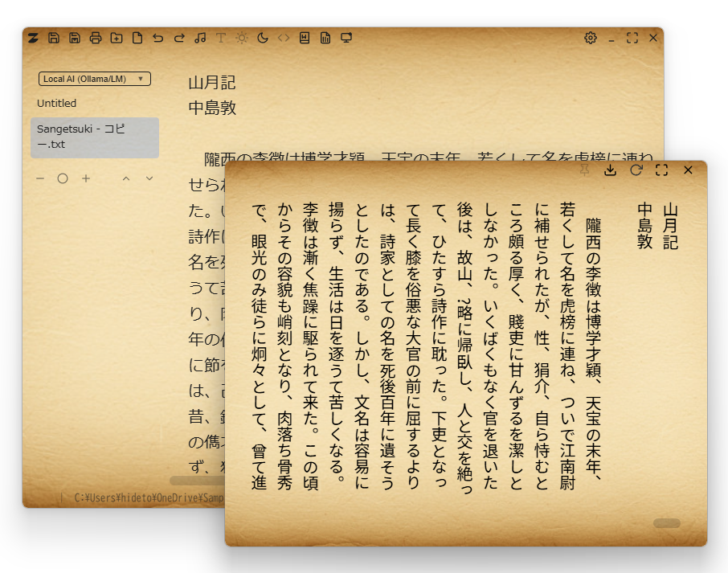This screenshot has height=573, width=728.
Task: Click the up chevron in the sidebar
Action: point(126,178)
